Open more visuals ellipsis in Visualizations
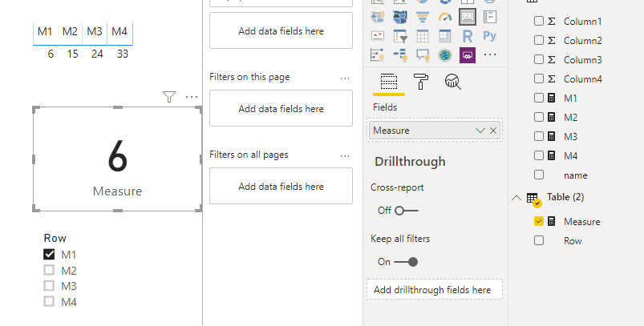The height and width of the screenshot is (326, 644). (x=489, y=54)
